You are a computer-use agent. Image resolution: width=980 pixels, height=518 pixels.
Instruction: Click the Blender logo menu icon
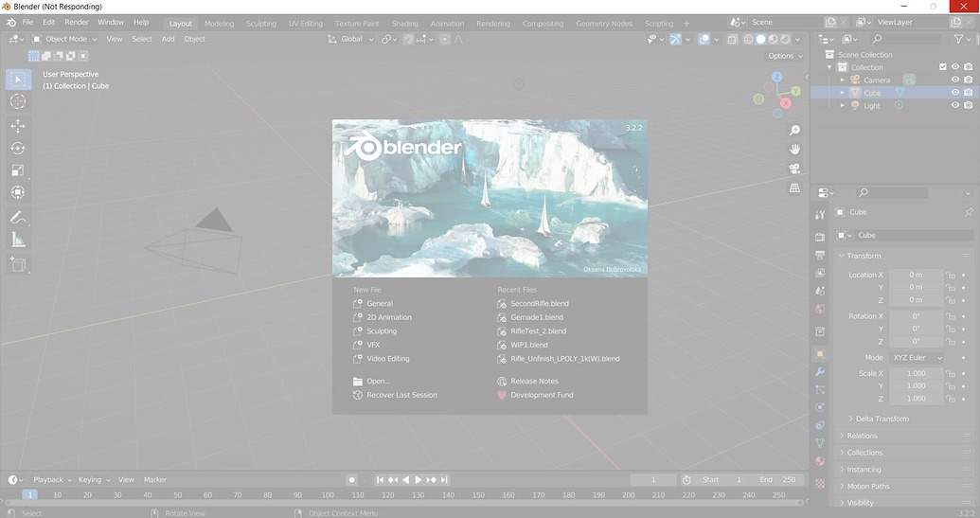coord(11,22)
